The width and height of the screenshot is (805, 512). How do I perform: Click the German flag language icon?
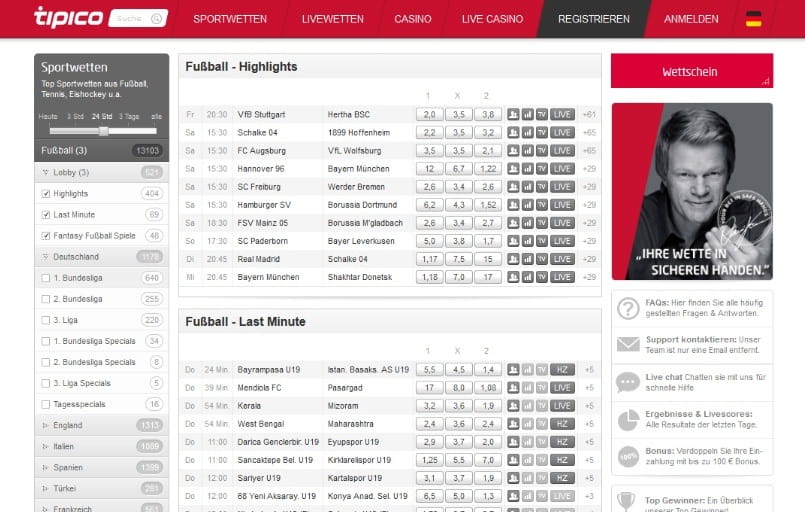coord(753,19)
